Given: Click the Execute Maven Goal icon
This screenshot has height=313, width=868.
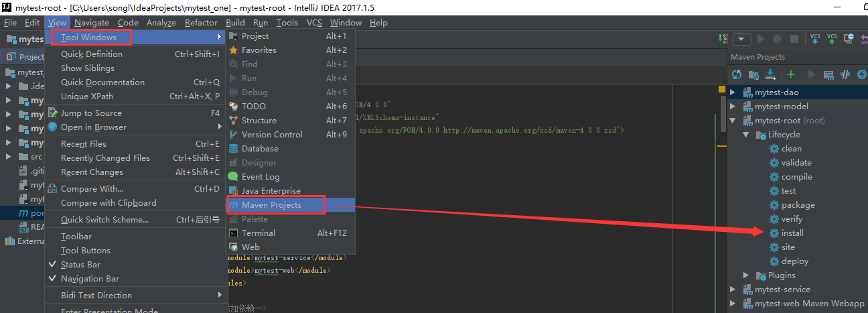Looking at the screenshot, I should 828,74.
